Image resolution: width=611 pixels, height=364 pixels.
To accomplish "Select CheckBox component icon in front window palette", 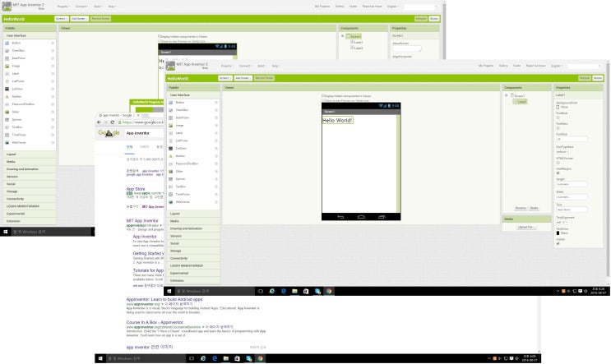I will (171, 110).
